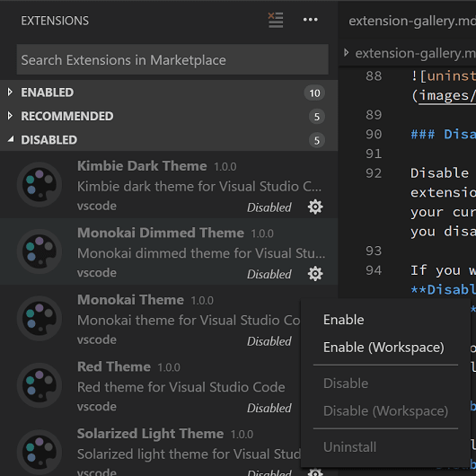Click the Disabled status of Monokai Theme

click(x=269, y=341)
